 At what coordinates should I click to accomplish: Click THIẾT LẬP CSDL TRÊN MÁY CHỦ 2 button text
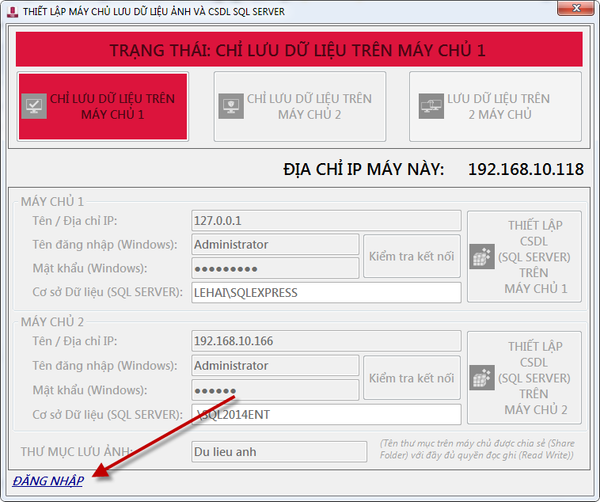pos(535,378)
